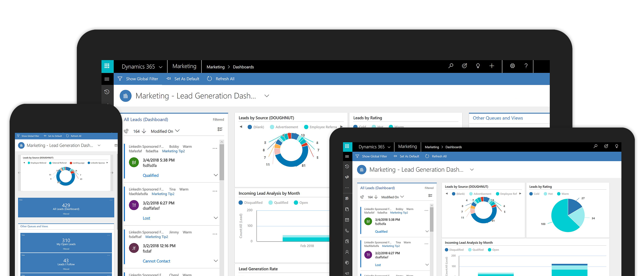644x276 pixels.
Task: Click the plus quick-create icon on large tablet
Action: coord(491,66)
